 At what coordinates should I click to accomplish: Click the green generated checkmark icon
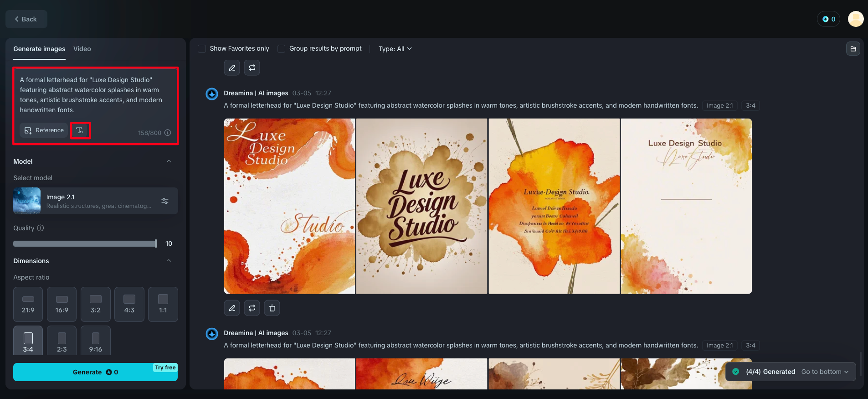point(735,372)
